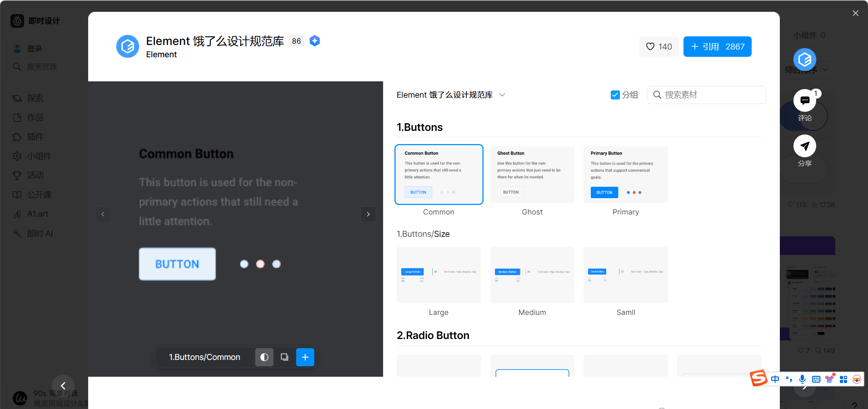Like the library with the heart 140 button
Screen dimensions: 868x409
coord(658,46)
